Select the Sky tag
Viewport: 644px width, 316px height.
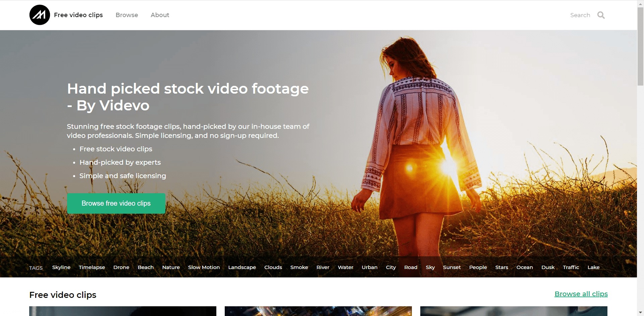(430, 267)
